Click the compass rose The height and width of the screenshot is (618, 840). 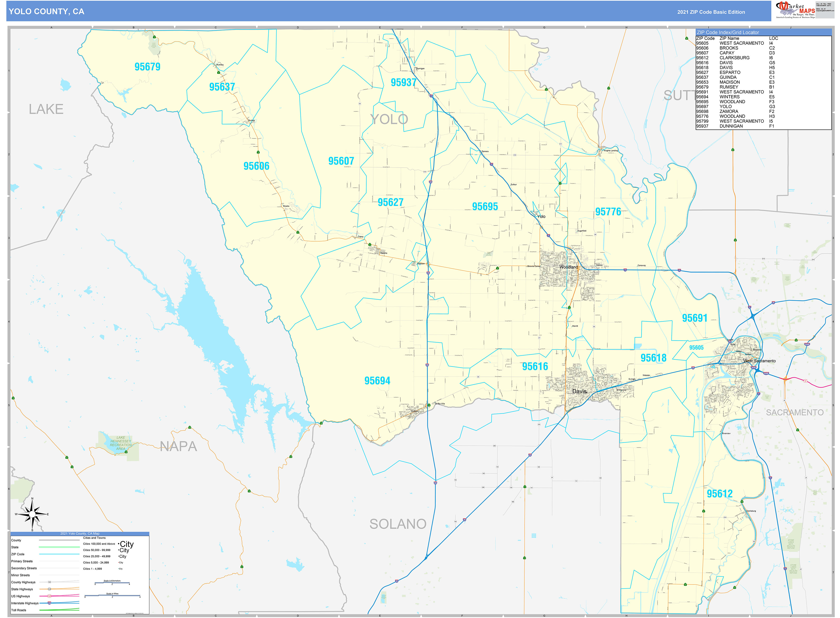(x=32, y=514)
